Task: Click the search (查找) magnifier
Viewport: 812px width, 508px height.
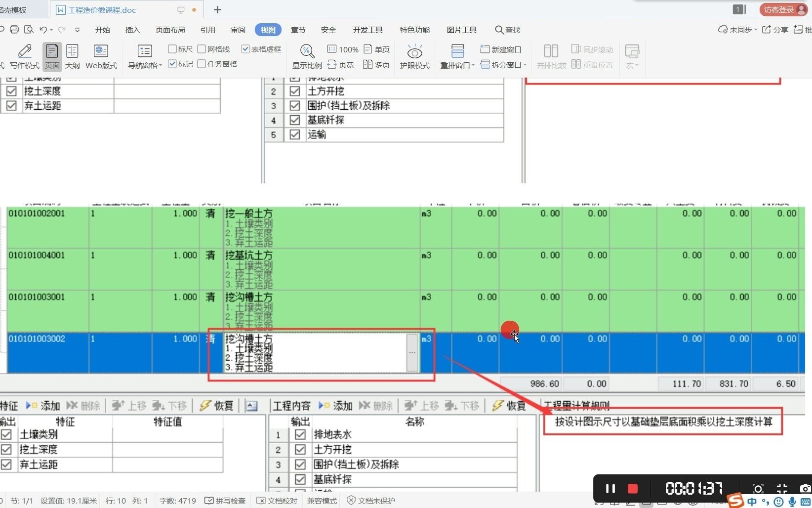Action: (x=499, y=30)
